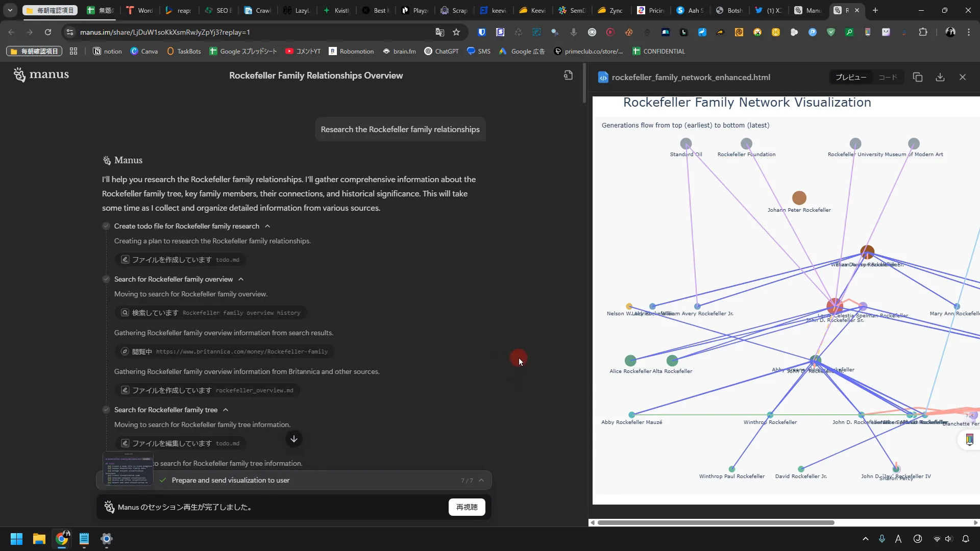Image resolution: width=980 pixels, height=551 pixels.
Task: Reload the current page
Action: pos(48,32)
